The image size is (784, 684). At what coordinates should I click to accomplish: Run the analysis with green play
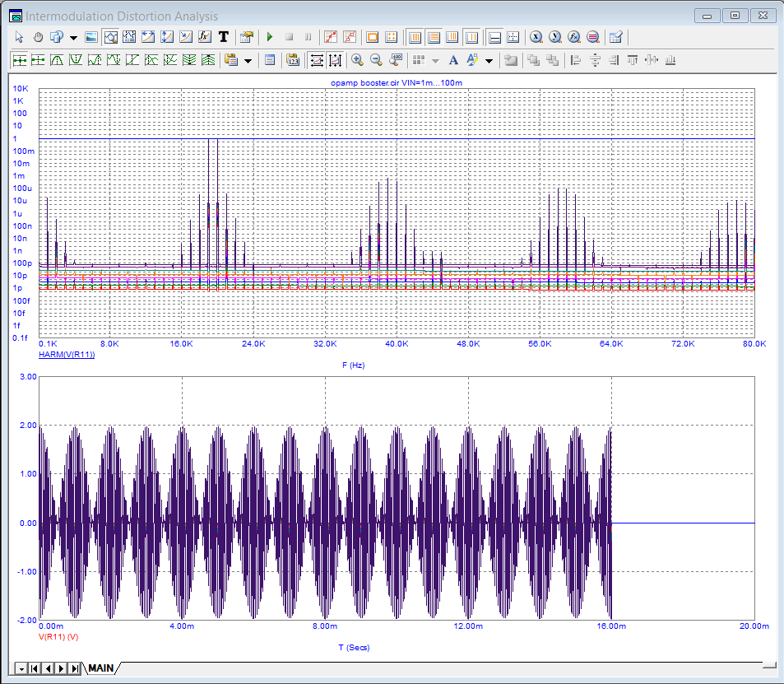[x=270, y=37]
